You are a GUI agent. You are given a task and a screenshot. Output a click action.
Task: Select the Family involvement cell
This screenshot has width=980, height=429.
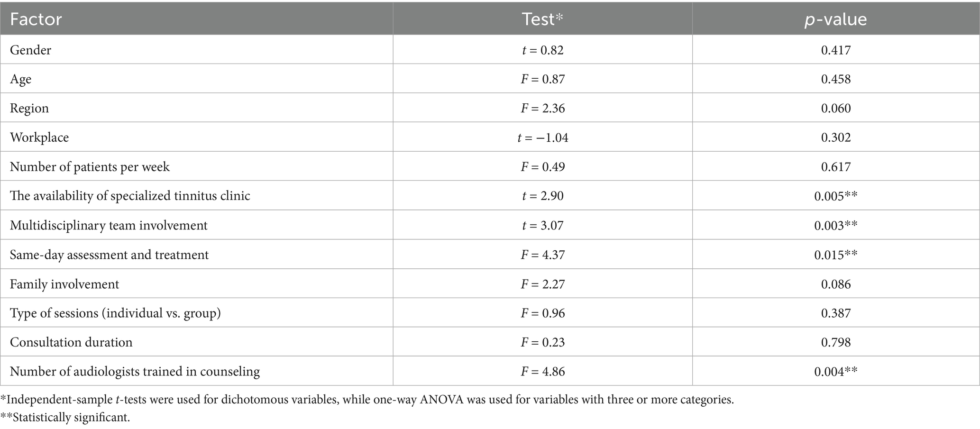pyautogui.click(x=64, y=284)
